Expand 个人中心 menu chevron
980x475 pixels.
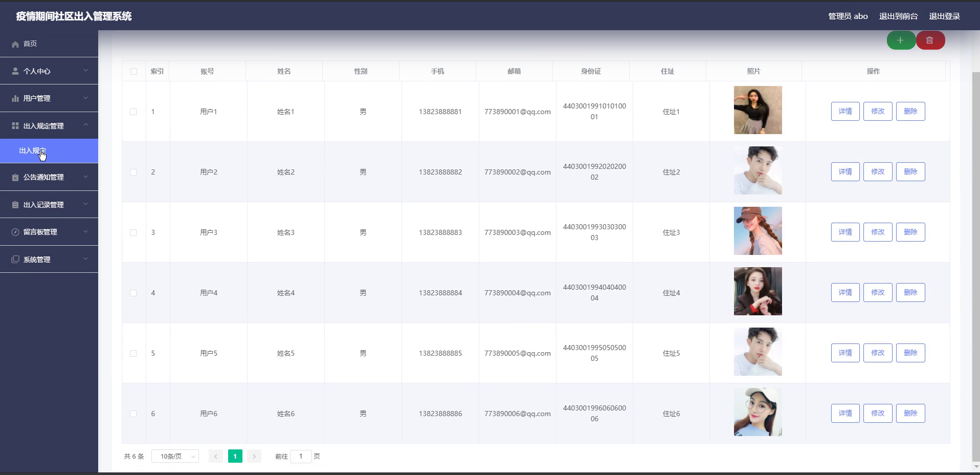point(85,71)
